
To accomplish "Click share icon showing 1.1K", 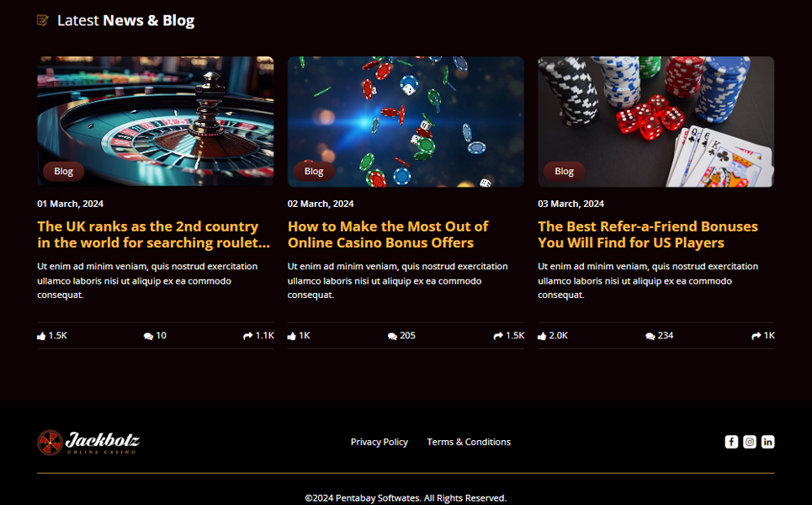I will click(247, 336).
